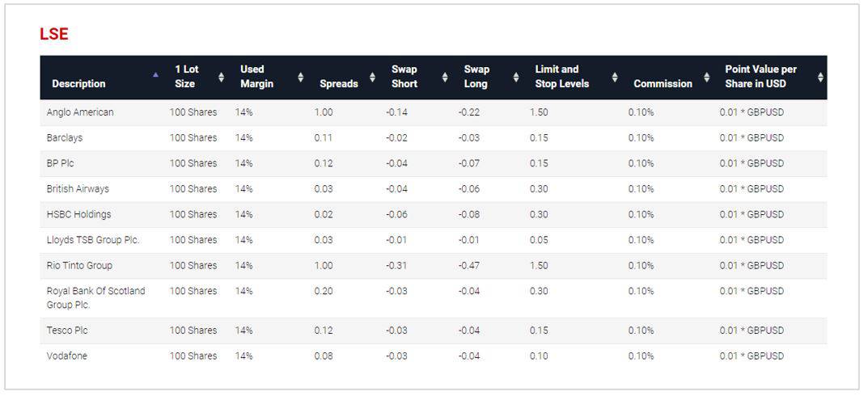Click Royal Bank Of Scotland Group Plc.
This screenshot has height=400, width=868.
(x=95, y=297)
